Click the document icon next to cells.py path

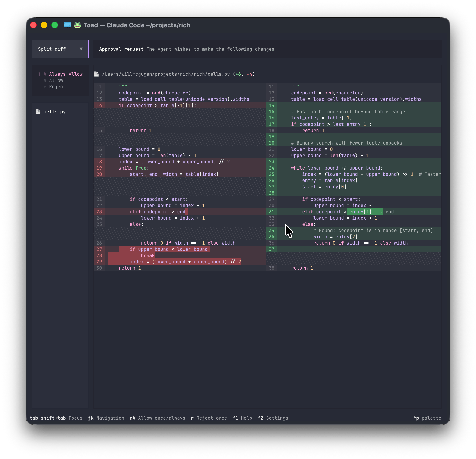pos(96,74)
